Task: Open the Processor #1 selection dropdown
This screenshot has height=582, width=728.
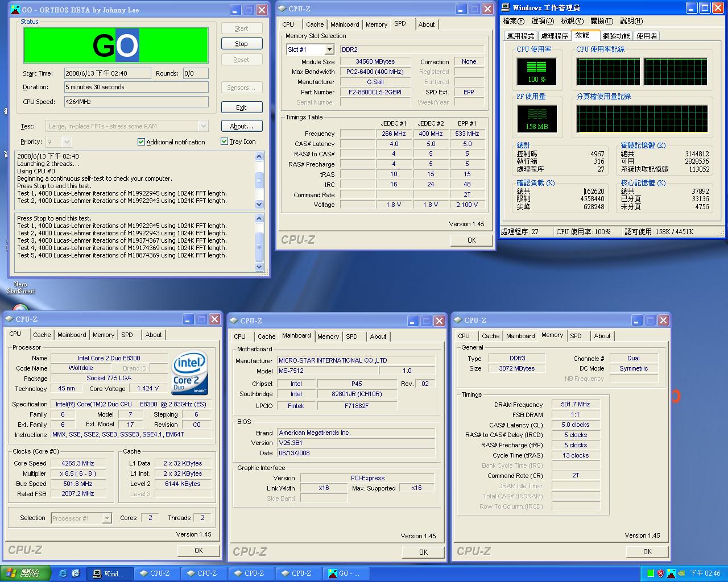Action: pos(106,518)
